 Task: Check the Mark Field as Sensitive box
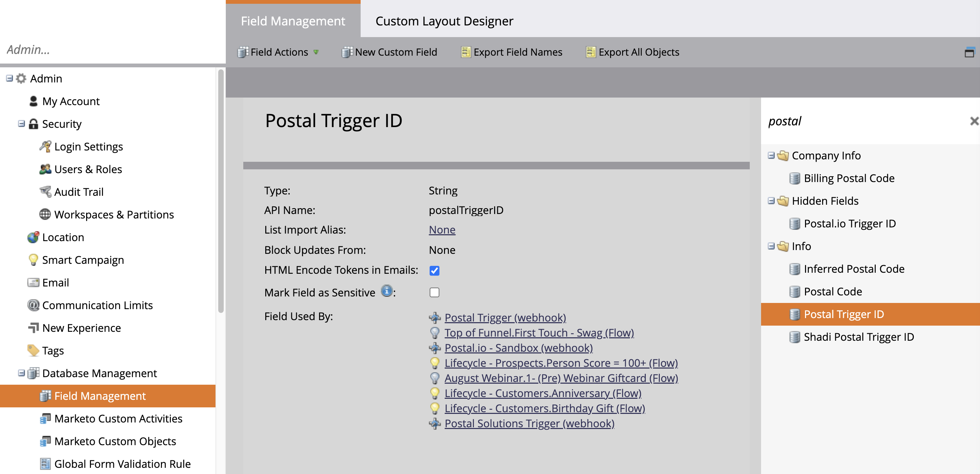tap(434, 292)
